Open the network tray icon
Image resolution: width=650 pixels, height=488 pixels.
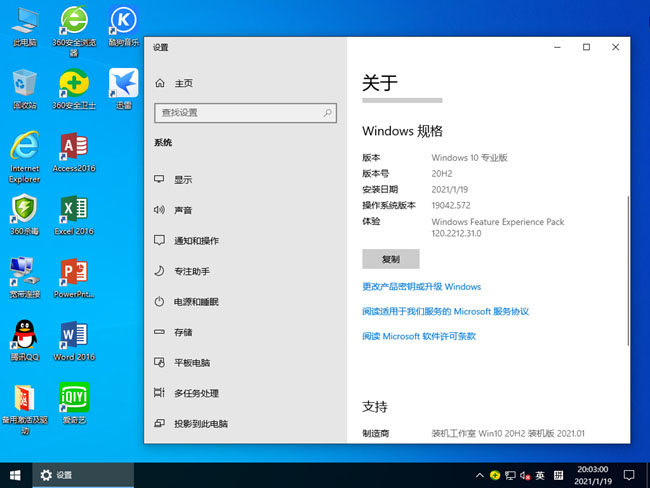coord(510,476)
